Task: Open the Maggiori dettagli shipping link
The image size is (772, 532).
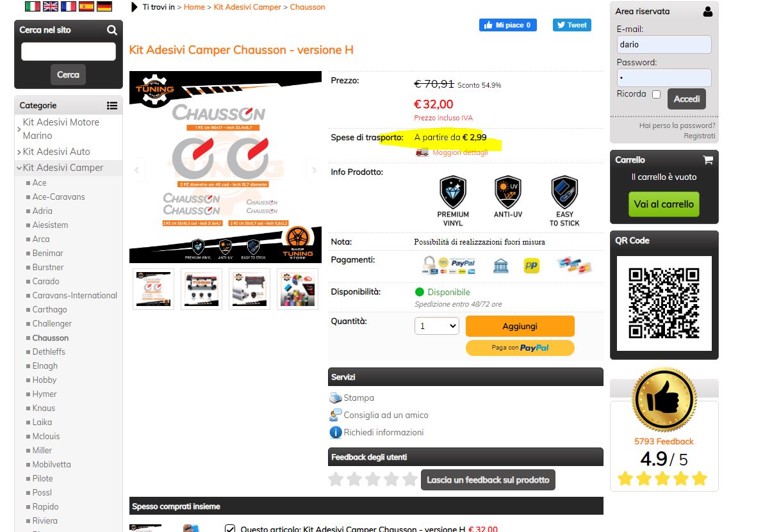Action: [460, 152]
